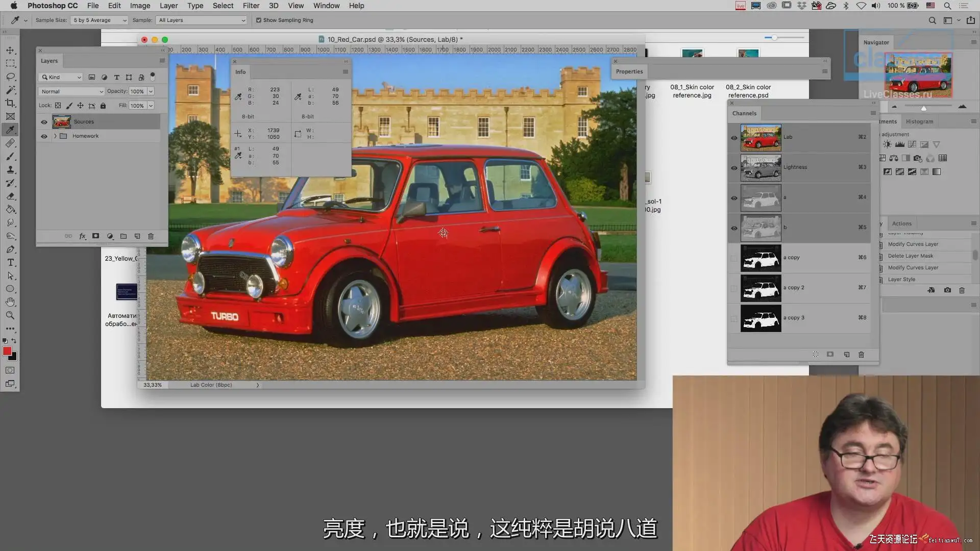Open the Filter menu
This screenshot has height=551, width=980.
[x=251, y=6]
